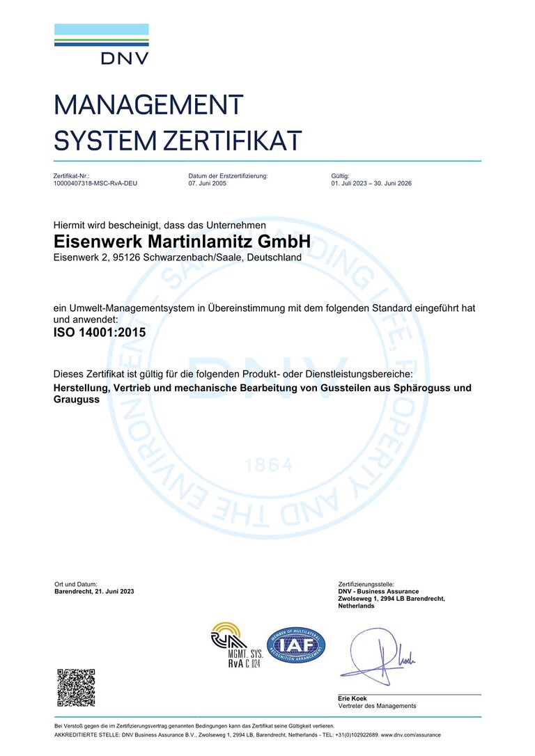535x756 pixels.
Task: Click address 'Zwolseweg 1, 2994 LB Barendrecht'
Action: [x=391, y=599]
